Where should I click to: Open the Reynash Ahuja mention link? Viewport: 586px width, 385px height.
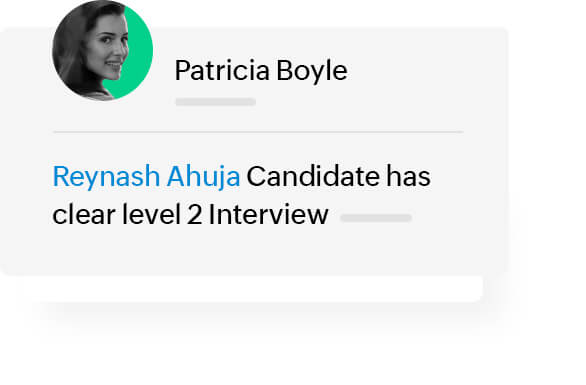146,177
